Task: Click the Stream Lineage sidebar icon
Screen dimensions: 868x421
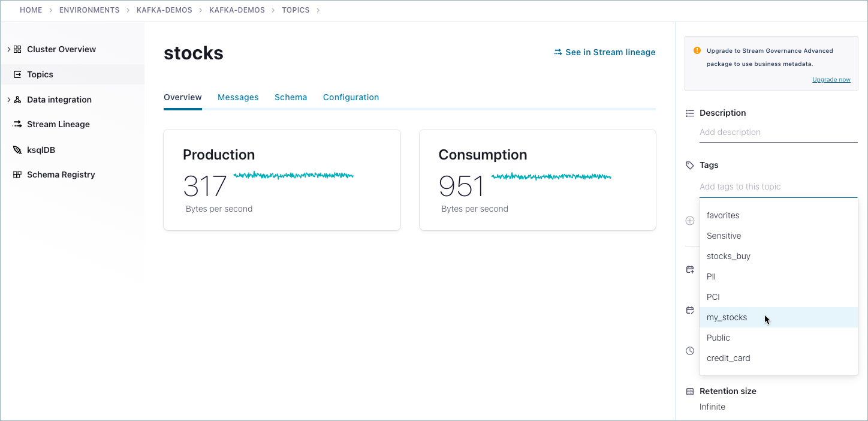Action: pos(17,124)
